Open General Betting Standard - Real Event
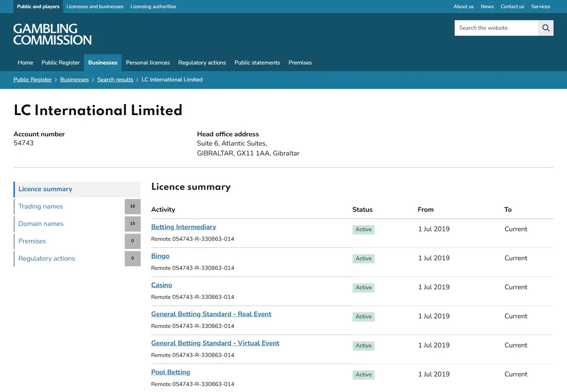The width and height of the screenshot is (567, 392). (211, 314)
